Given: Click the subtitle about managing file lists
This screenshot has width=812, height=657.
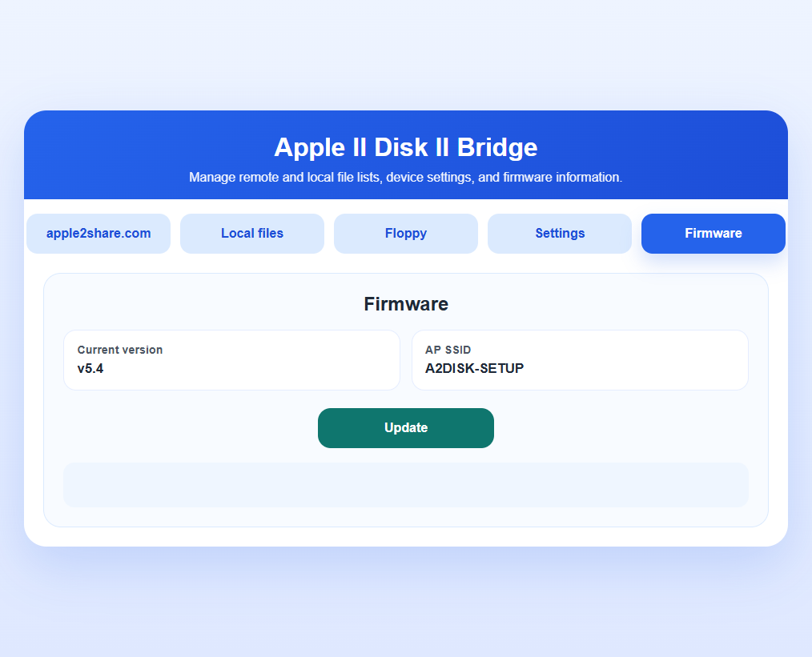Looking at the screenshot, I should 406,177.
